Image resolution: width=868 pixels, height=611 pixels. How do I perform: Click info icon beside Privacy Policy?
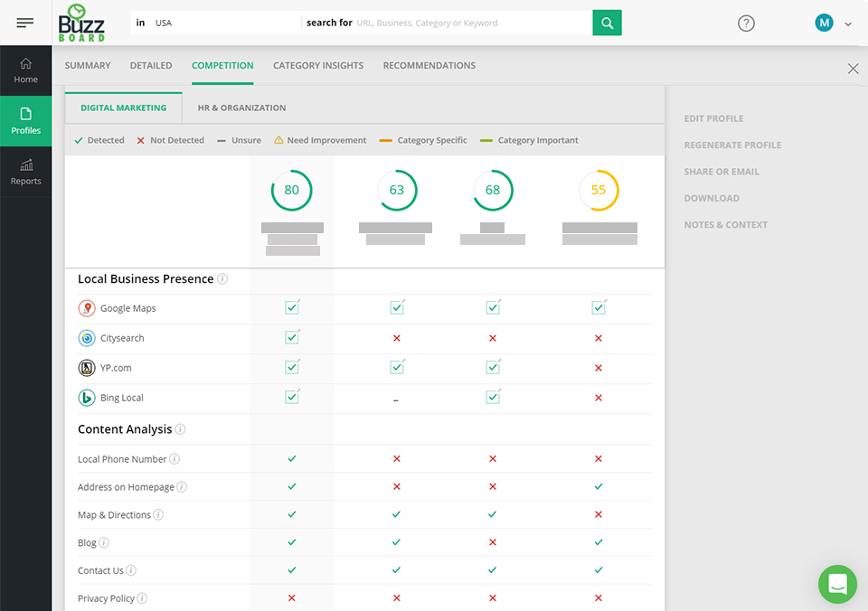[x=142, y=598]
